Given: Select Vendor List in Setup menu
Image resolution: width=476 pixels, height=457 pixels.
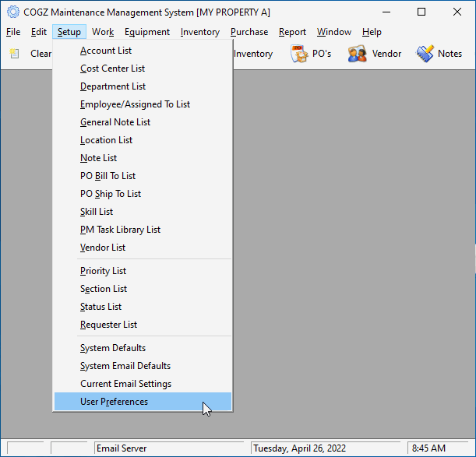Looking at the screenshot, I should (143, 248).
